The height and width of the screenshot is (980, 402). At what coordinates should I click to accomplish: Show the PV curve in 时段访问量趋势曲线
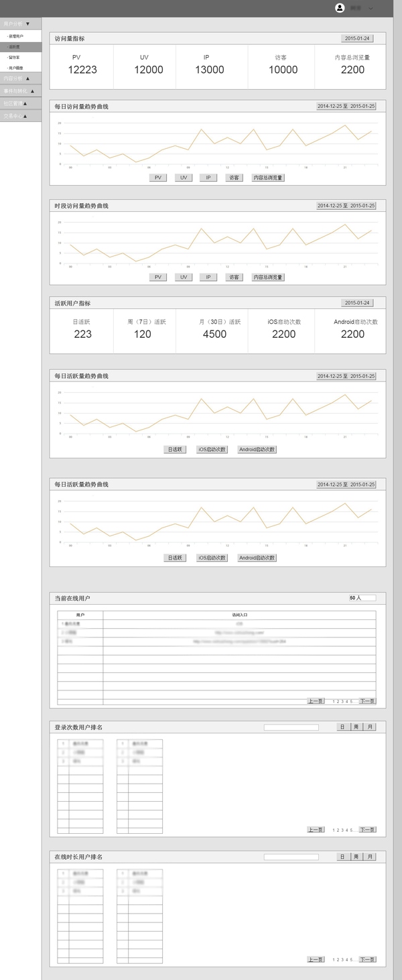tap(157, 277)
